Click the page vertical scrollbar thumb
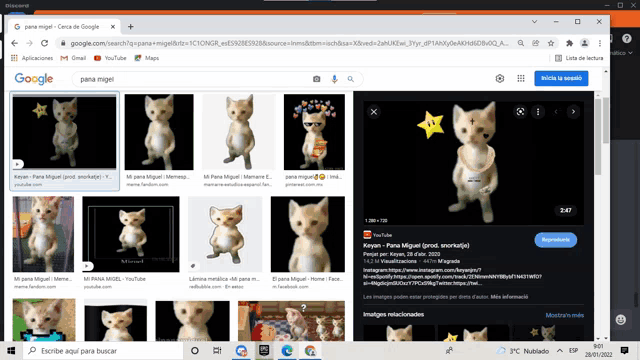 [606, 120]
